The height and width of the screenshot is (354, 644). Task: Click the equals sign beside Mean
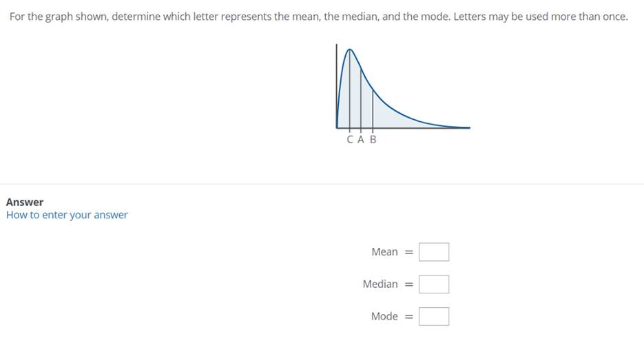tap(408, 253)
